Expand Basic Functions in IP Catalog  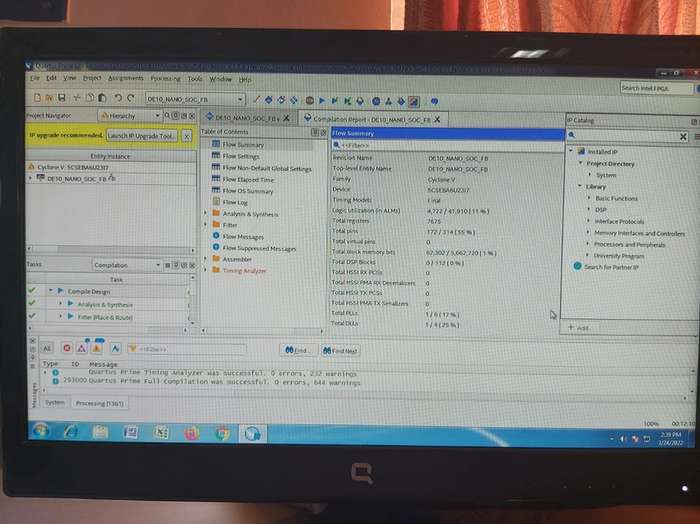tap(588, 197)
